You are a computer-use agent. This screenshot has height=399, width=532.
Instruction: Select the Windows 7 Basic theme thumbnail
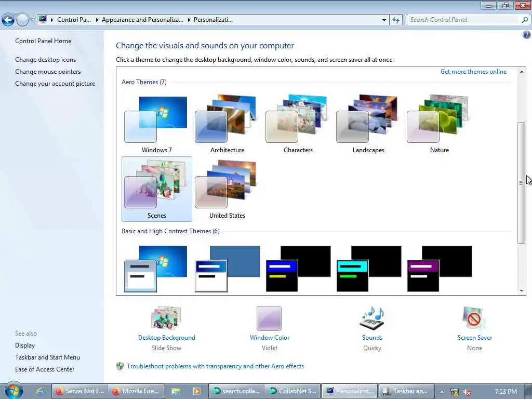coord(156,269)
